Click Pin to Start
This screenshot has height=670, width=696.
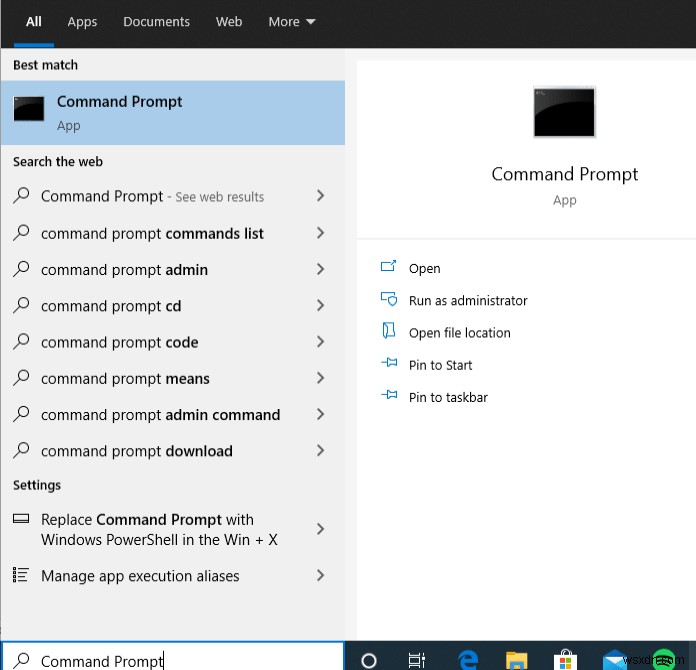(440, 365)
